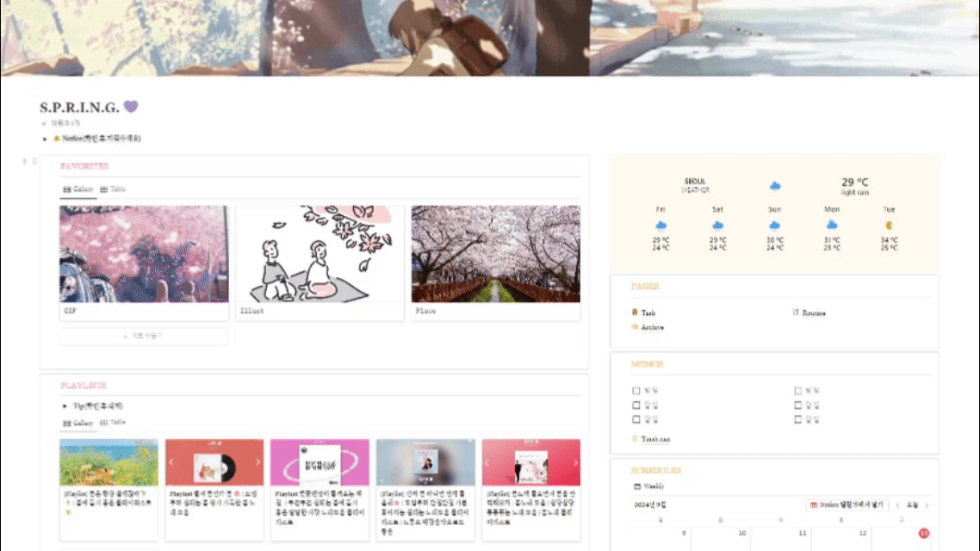Viewport: 980px width, 551px height.
Task: Switch Playlists to Table view tab
Action: tap(113, 423)
